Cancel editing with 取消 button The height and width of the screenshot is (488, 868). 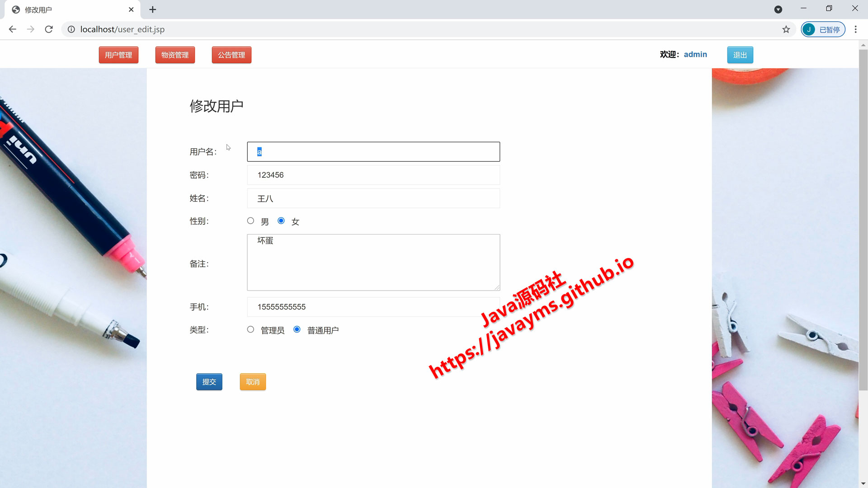coord(253,382)
